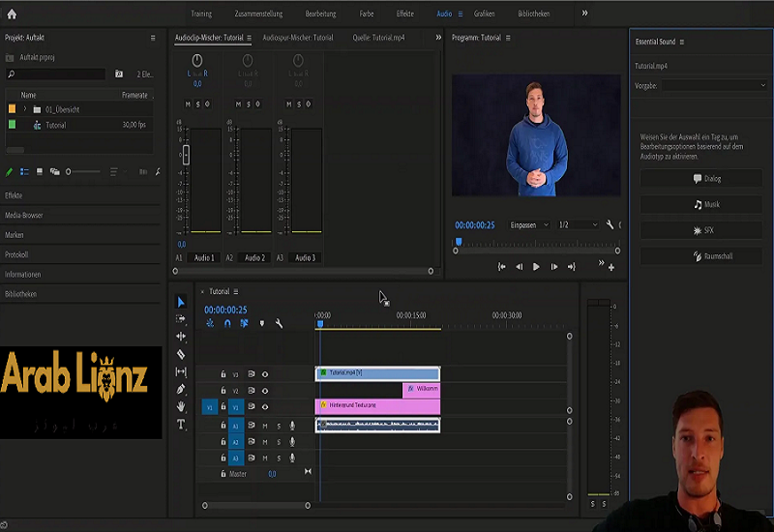Toggle track output eye for V1
The image size is (774, 532).
pyautogui.click(x=265, y=407)
